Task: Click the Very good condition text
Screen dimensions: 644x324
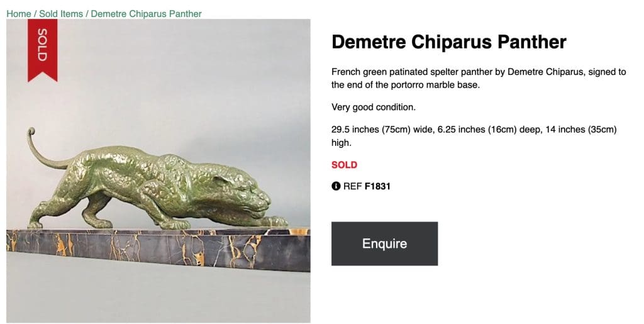Action: point(374,107)
